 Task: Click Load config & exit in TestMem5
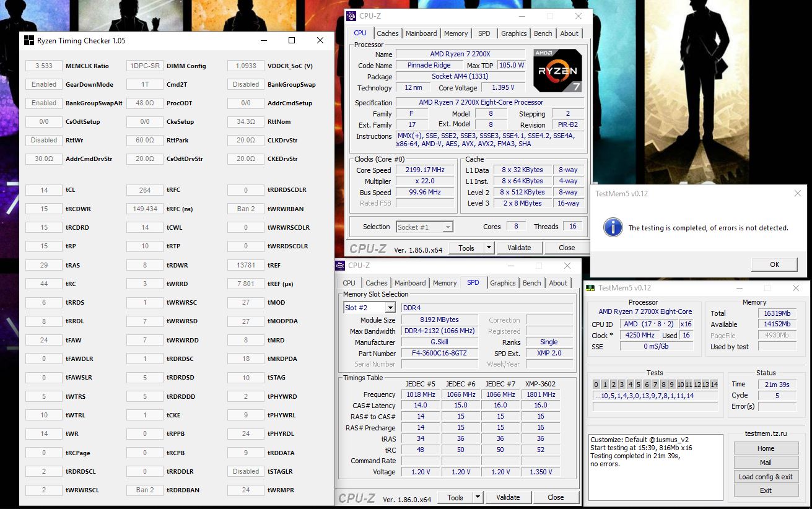[x=766, y=477]
